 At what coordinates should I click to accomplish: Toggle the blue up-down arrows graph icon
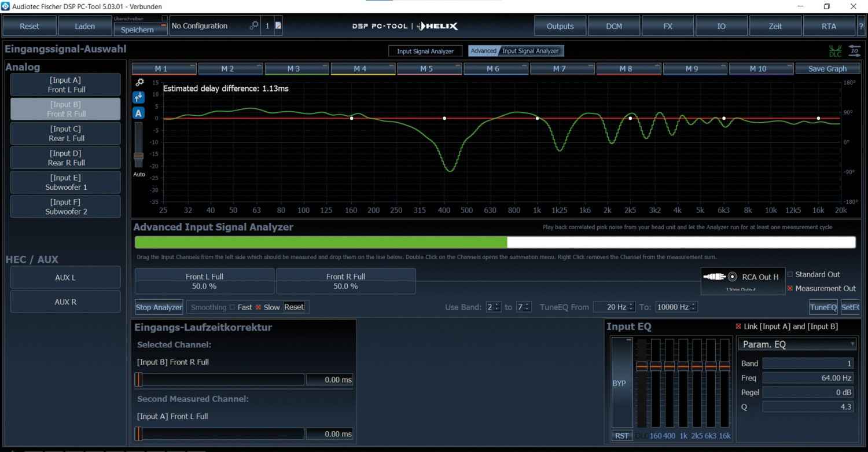point(138,97)
